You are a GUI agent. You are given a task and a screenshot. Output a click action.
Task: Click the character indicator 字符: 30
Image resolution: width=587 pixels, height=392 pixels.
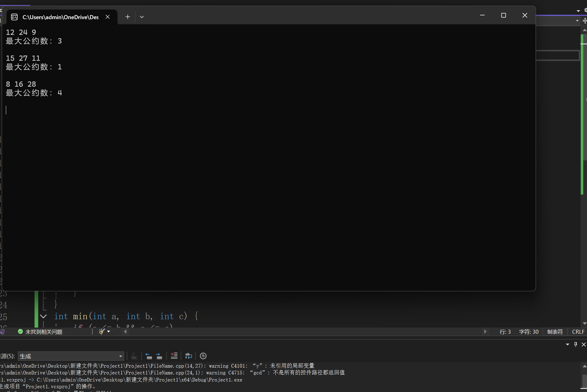coord(529,332)
